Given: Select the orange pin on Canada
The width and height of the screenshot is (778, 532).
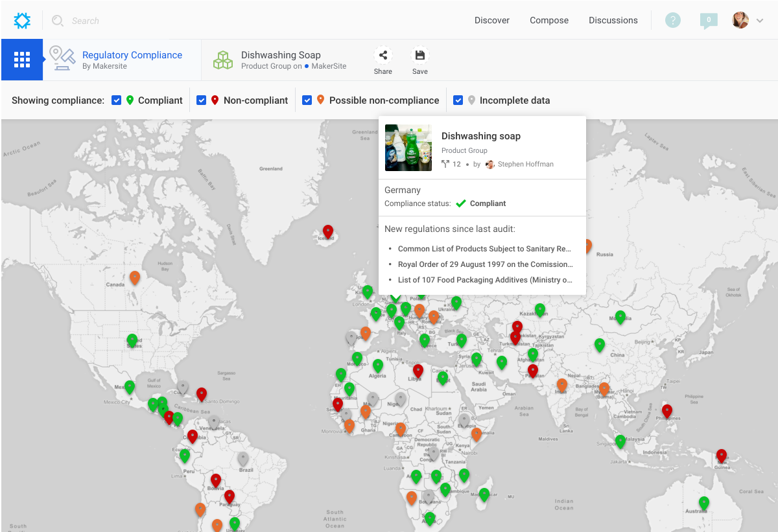Looking at the screenshot, I should 135,278.
